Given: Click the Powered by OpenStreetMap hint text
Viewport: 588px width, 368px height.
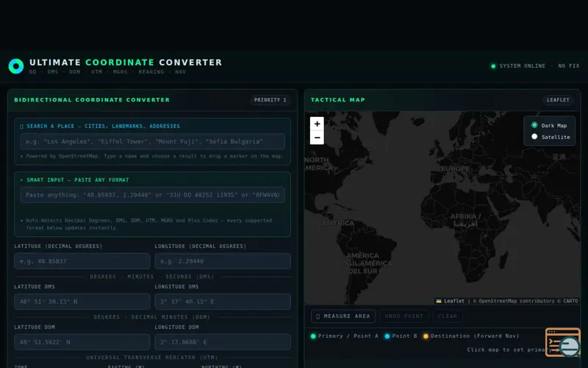Looking at the screenshot, I should 153,156.
